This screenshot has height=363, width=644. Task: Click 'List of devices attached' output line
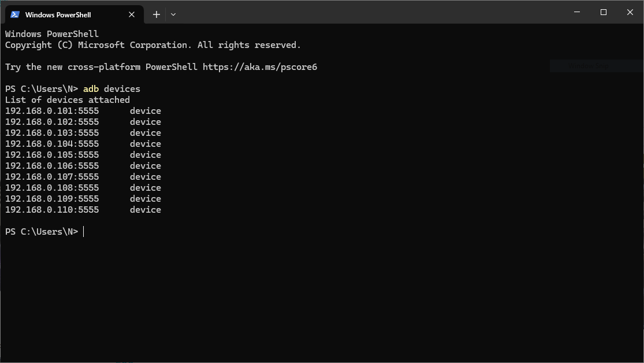[x=68, y=100]
